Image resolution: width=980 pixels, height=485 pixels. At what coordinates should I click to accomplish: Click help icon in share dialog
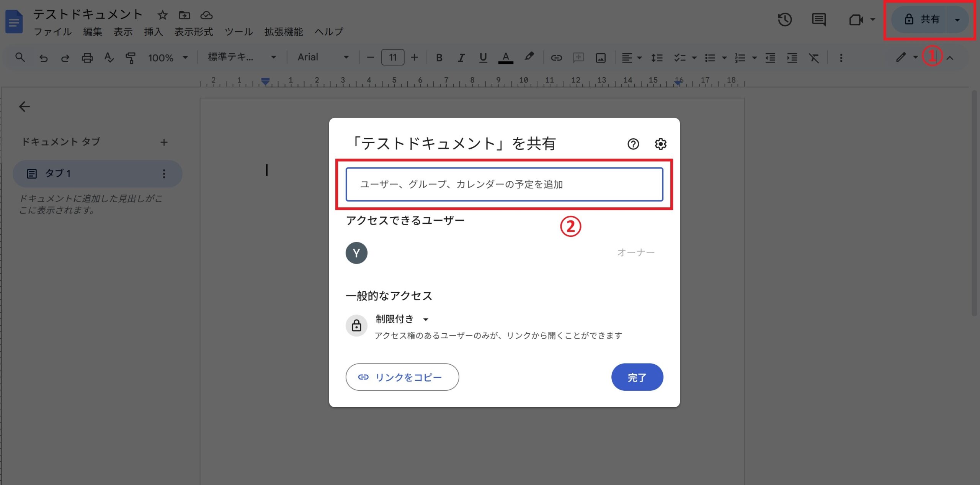633,144
